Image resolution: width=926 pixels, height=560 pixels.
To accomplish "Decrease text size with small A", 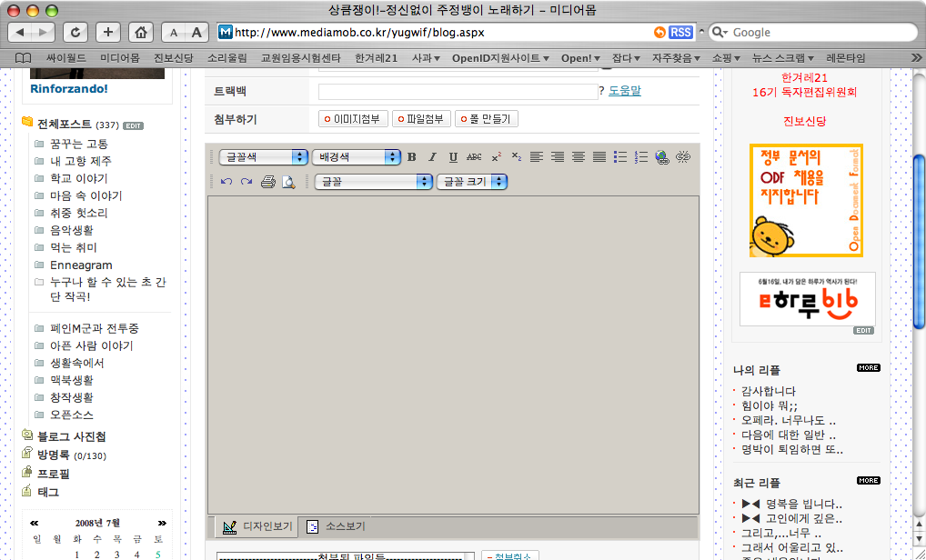I will coord(174,33).
